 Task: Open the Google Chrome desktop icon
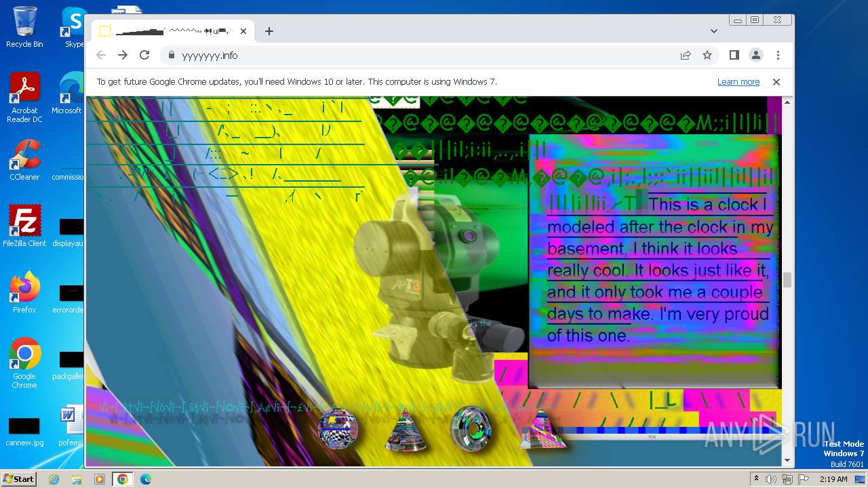[x=24, y=363]
